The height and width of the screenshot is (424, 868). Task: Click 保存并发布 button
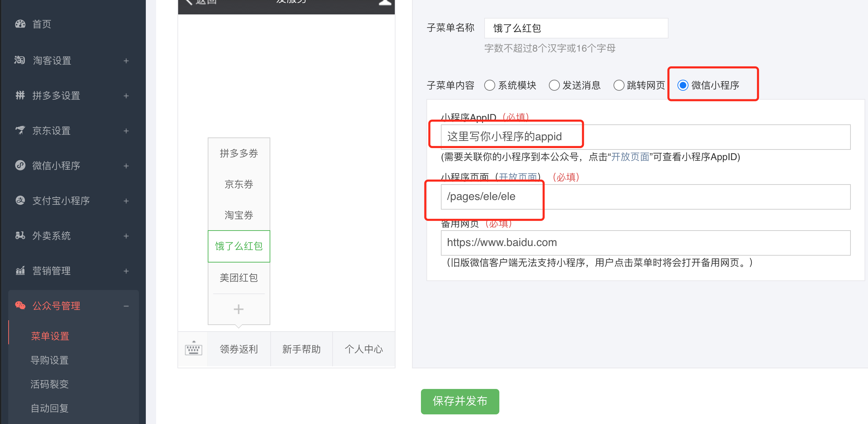tap(460, 401)
